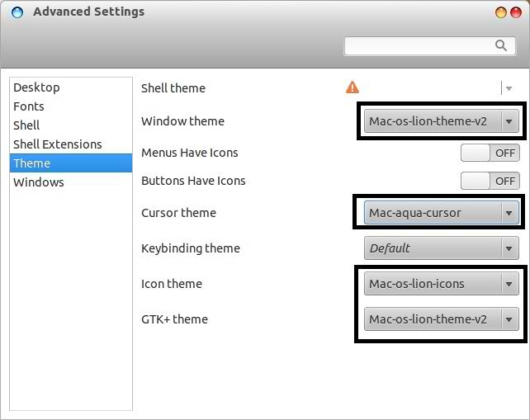This screenshot has width=530, height=420.
Task: Click the Shell theme warning triangle icon
Action: pyautogui.click(x=353, y=87)
